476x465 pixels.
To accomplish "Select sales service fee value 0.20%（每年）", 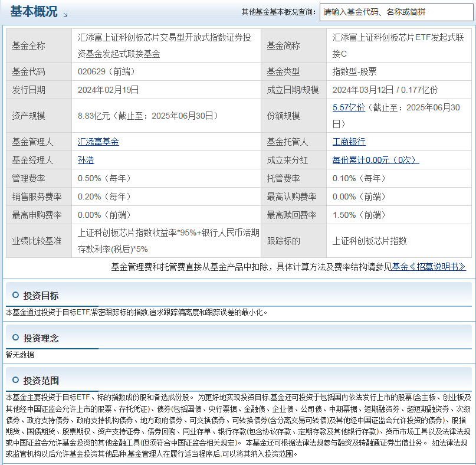I will pyautogui.click(x=104, y=197).
